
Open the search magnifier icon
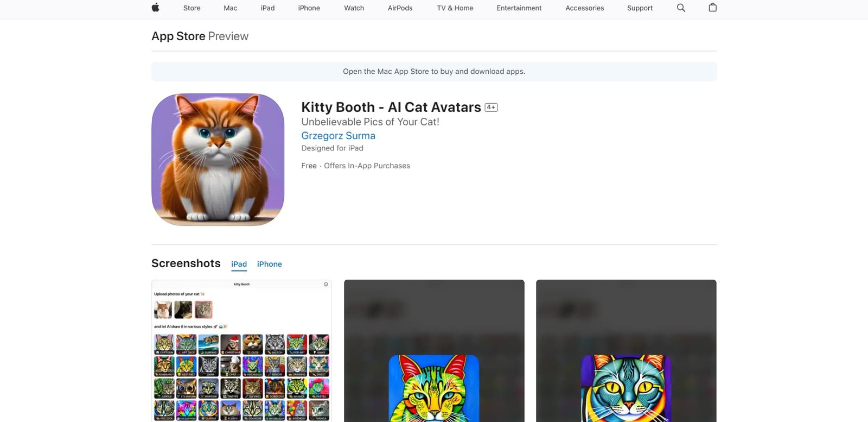681,8
